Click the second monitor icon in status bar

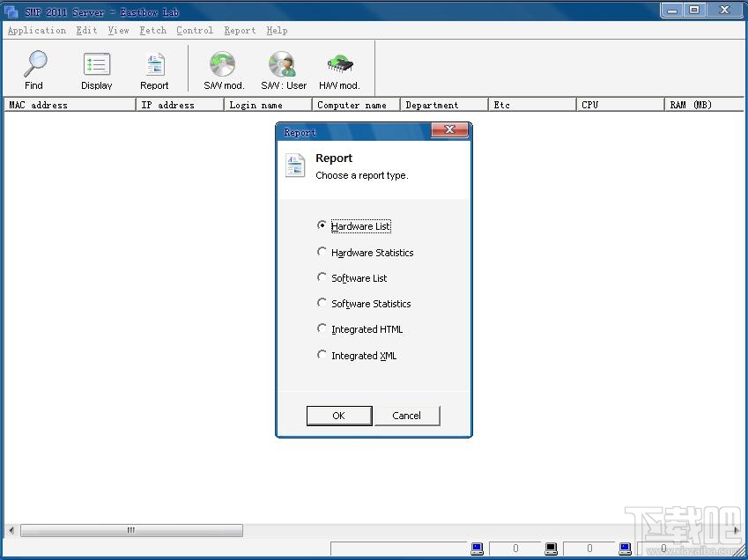(x=551, y=548)
